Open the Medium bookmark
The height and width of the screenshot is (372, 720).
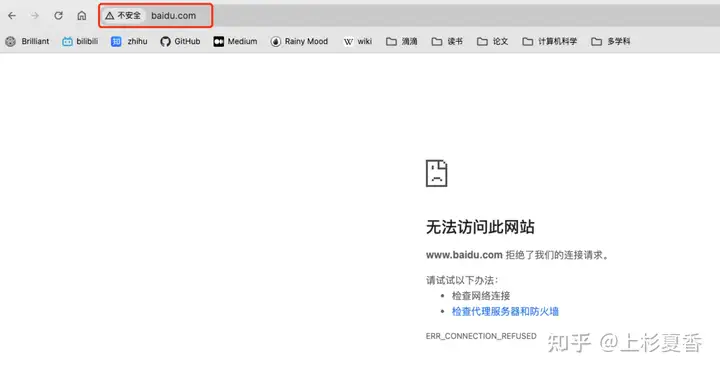235,41
